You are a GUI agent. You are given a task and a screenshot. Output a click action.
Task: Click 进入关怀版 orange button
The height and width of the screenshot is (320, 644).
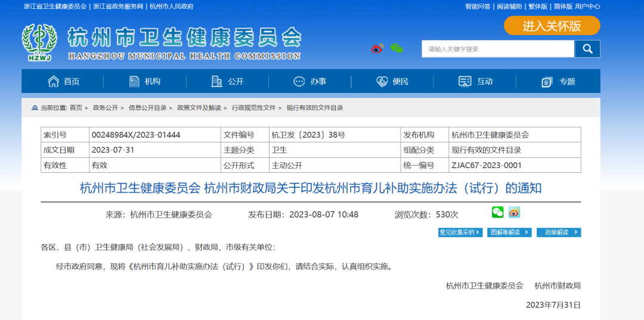tap(552, 26)
